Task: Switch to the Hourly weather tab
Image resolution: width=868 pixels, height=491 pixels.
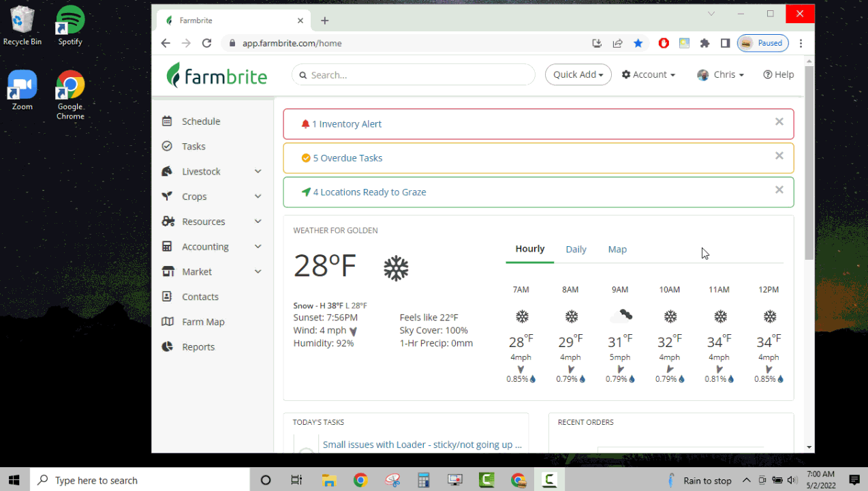Action: point(530,249)
